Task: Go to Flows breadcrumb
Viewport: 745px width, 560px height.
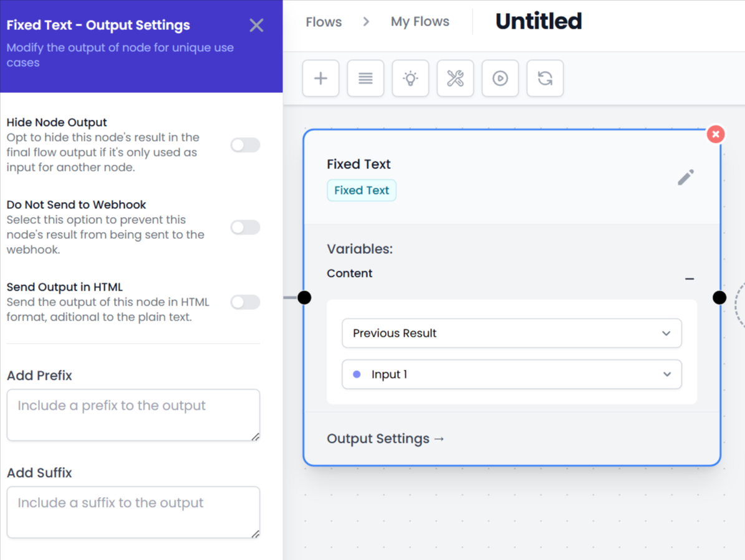Action: pos(324,22)
